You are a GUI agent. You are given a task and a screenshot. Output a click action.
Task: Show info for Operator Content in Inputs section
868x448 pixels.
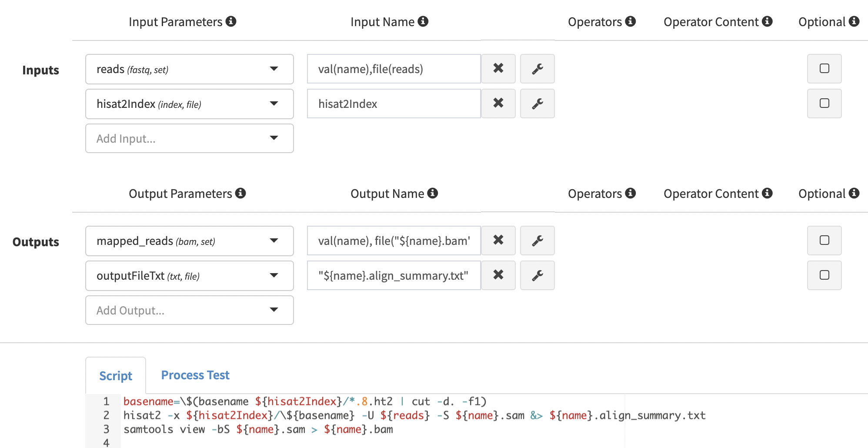click(767, 21)
